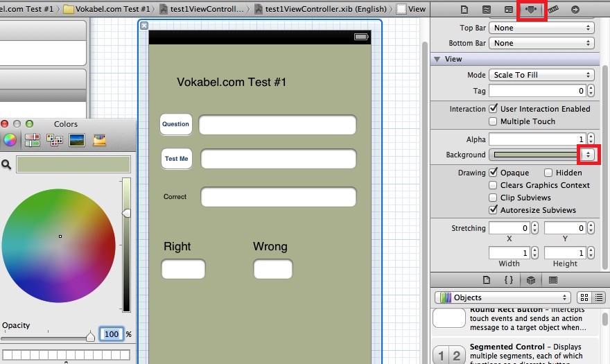The image size is (610, 364).
Task: Click the Stretching Y stepper
Action: (x=591, y=227)
